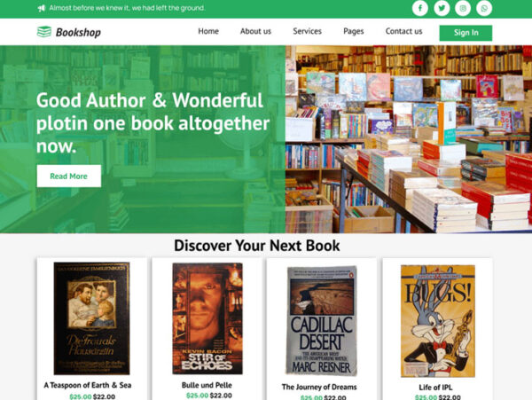
Task: Select the Stir of Echoes cover
Action: [207, 318]
